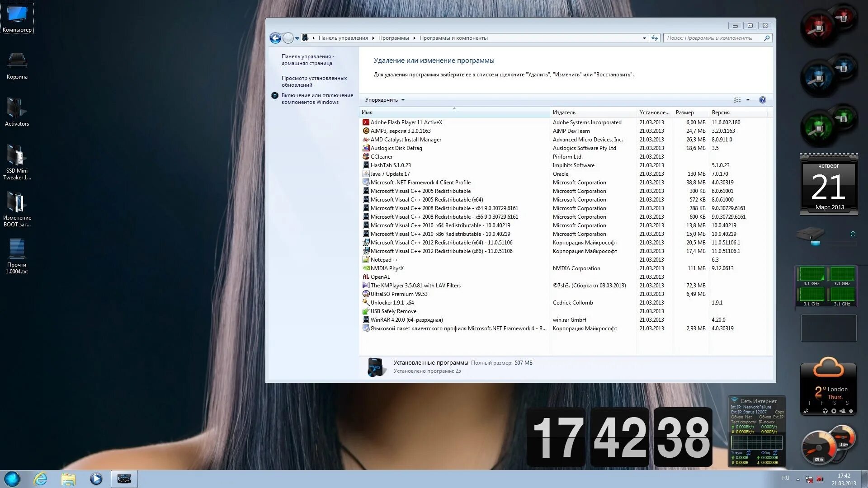This screenshot has height=488, width=868.
Task: Select the Прочти 1.0004.txt file icon
Action: click(x=17, y=256)
